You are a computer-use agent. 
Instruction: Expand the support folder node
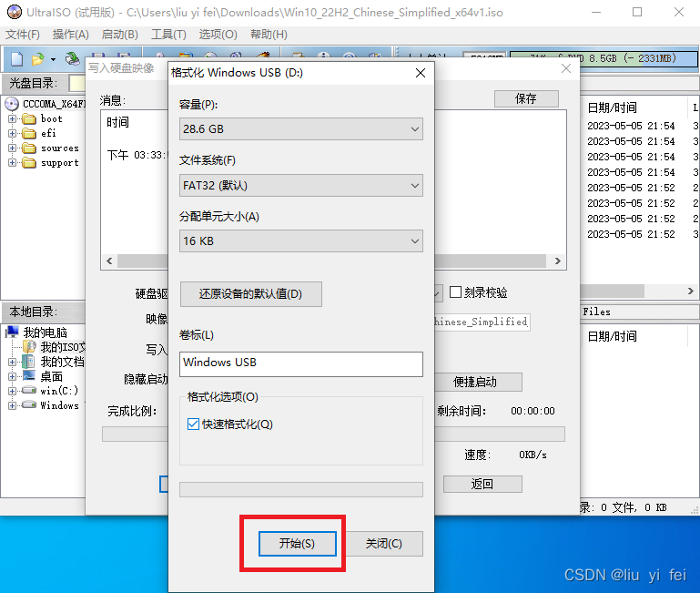click(13, 163)
